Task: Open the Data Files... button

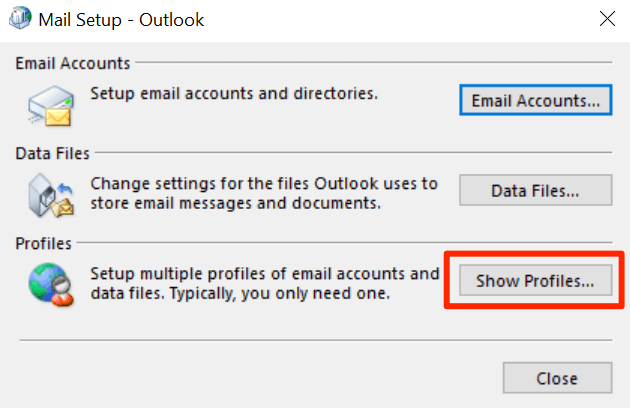Action: [x=534, y=190]
